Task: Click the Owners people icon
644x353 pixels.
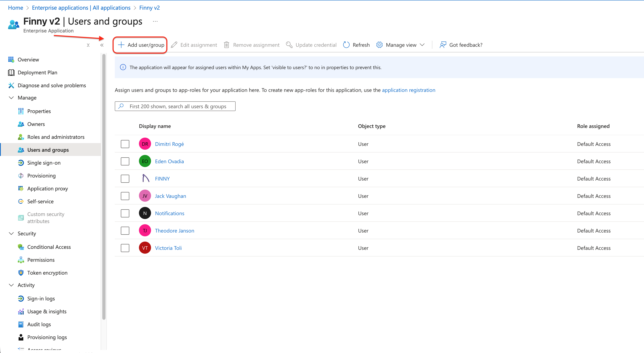Action: 21,124
